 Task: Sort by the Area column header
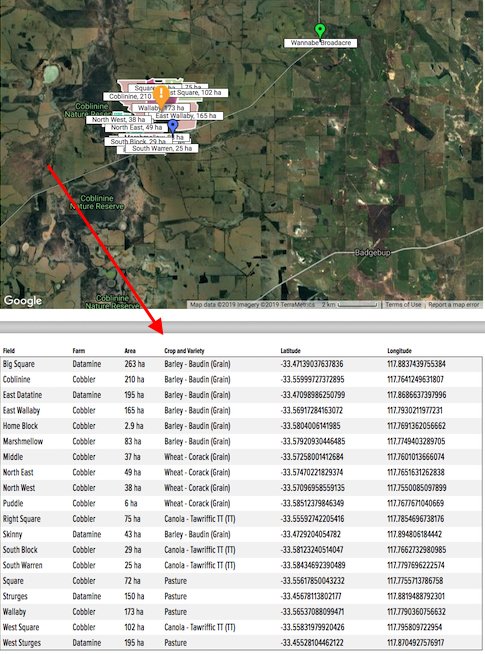(x=130, y=351)
